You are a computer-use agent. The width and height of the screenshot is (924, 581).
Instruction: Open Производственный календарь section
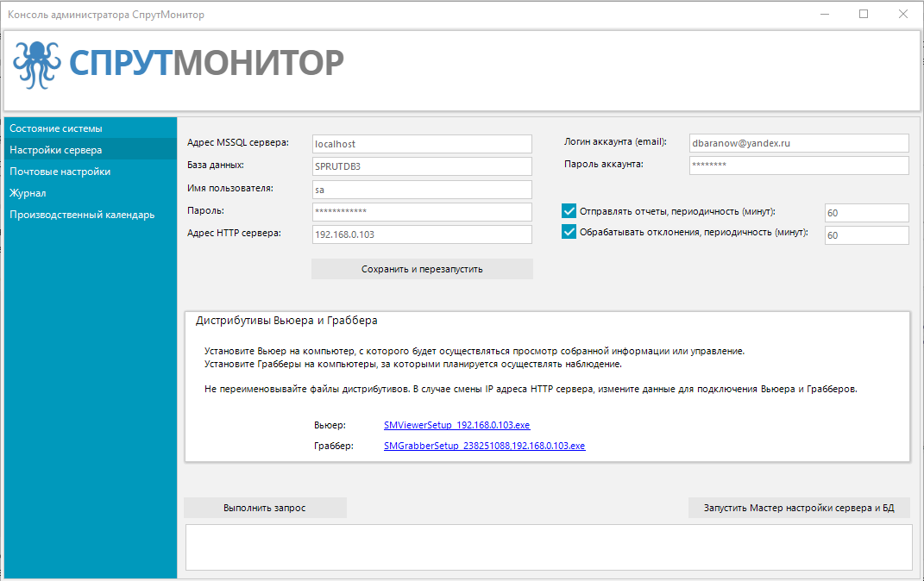82,215
